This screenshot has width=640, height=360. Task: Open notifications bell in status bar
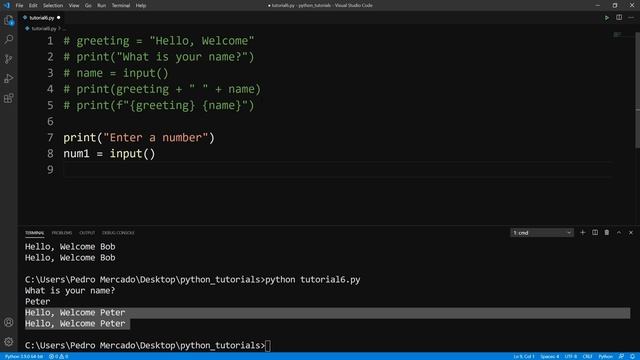click(632, 356)
